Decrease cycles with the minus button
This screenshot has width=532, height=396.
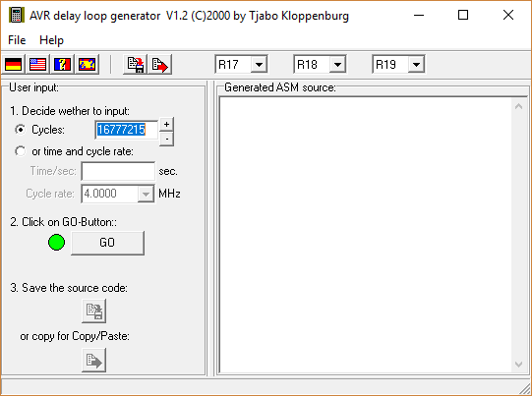pos(166,139)
